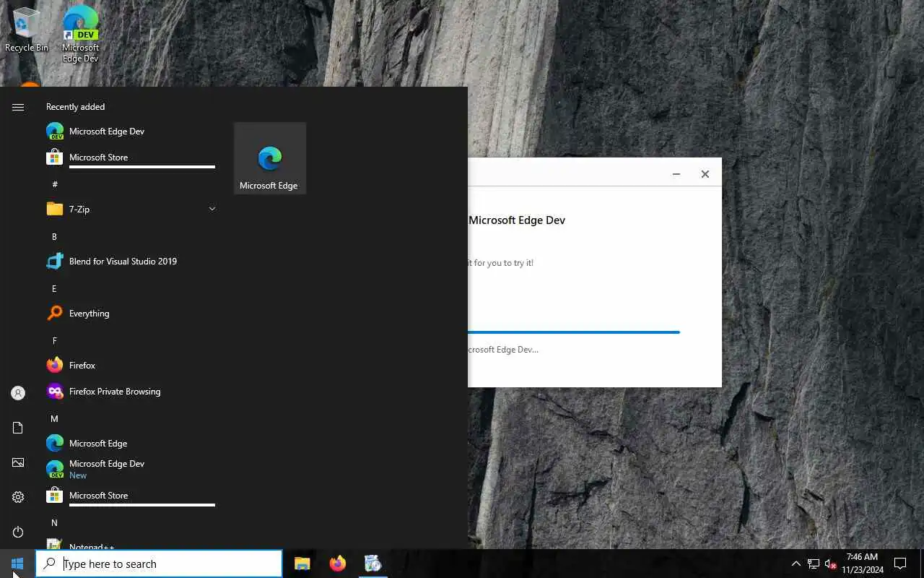Jump to letter N section header
924x578 pixels.
tap(54, 523)
